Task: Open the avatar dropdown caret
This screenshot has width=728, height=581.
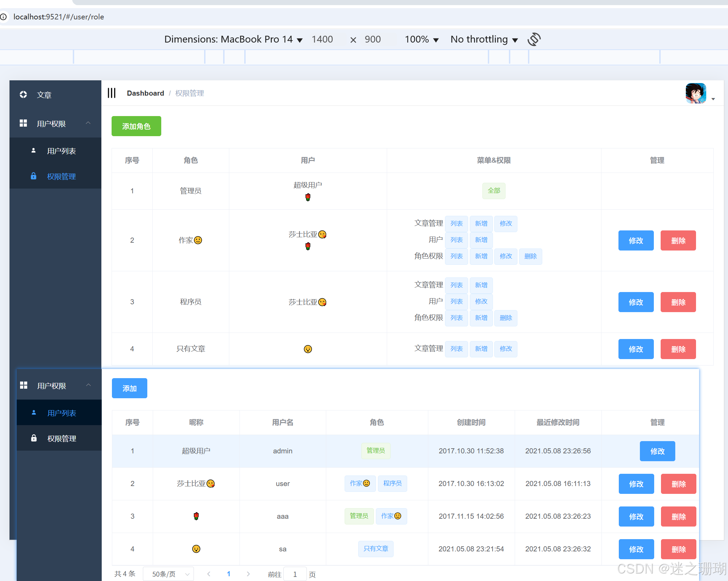Action: point(713,99)
